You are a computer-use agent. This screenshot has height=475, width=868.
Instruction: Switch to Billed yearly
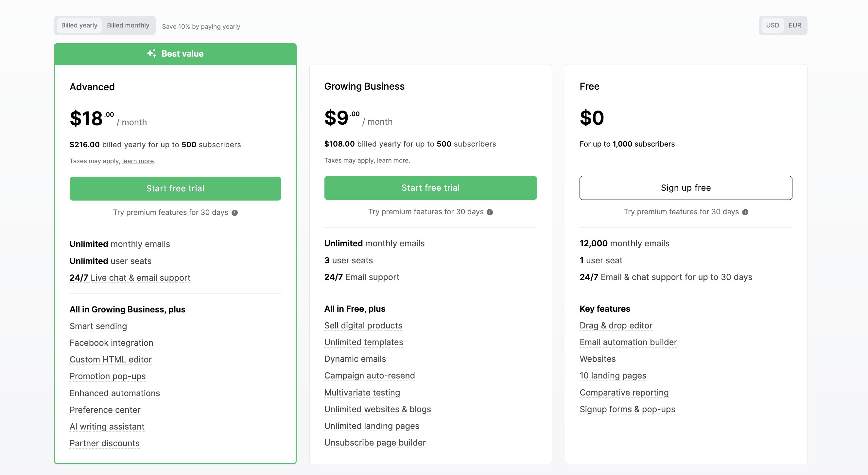79,25
